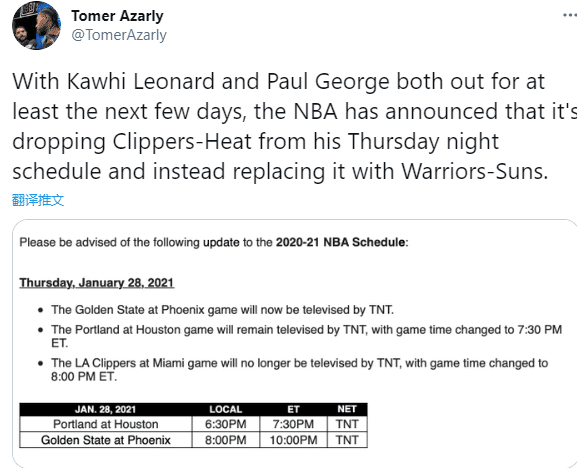This screenshot has height=468, width=577.
Task: Open the tweet's three-dot more menu
Action: point(570,15)
